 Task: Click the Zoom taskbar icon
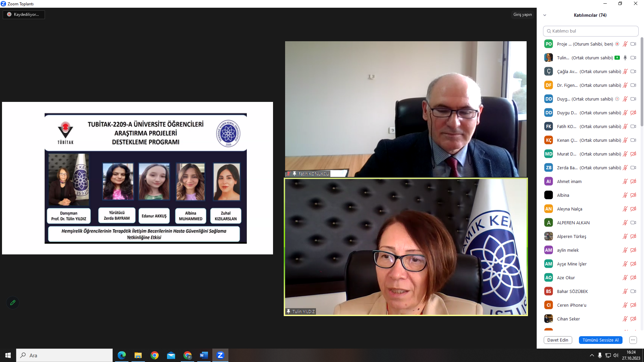220,355
